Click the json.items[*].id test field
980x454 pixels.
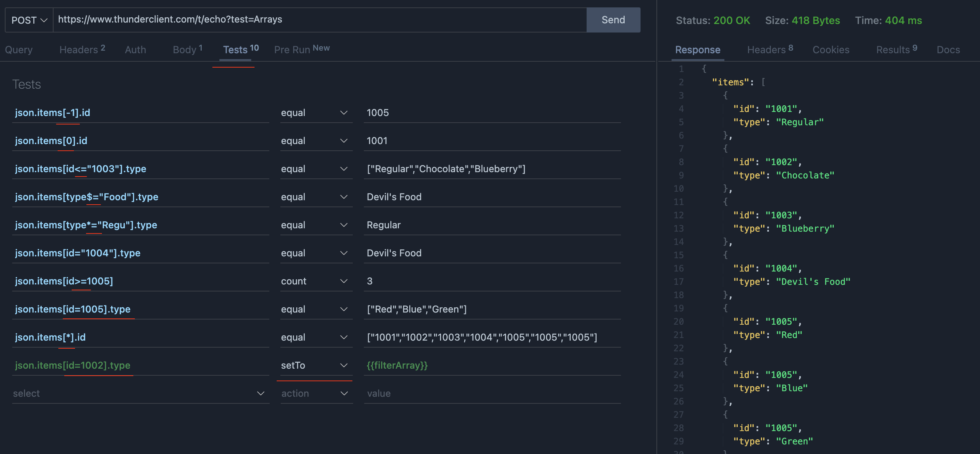click(x=140, y=337)
